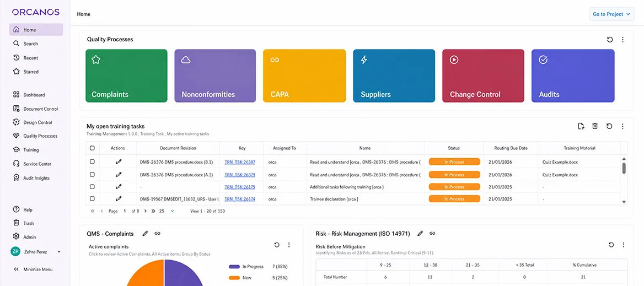Edit the QMS - Complaints widget

pos(145,234)
